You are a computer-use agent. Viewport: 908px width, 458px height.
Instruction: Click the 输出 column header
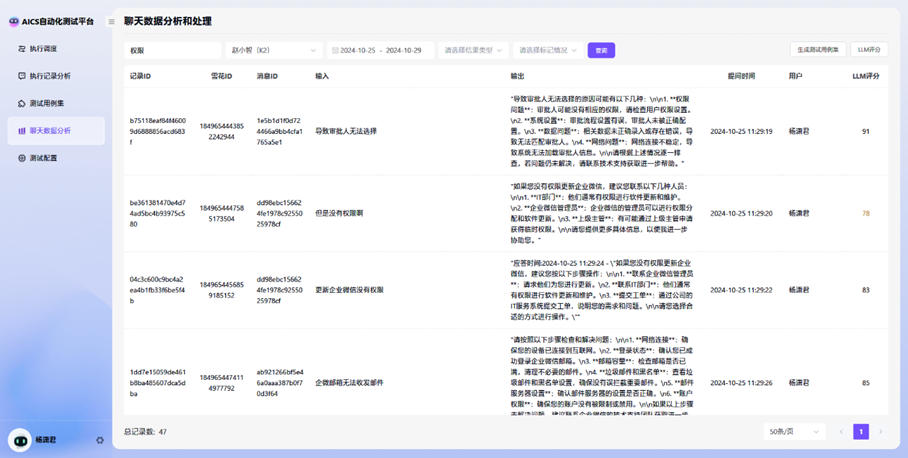pos(517,76)
